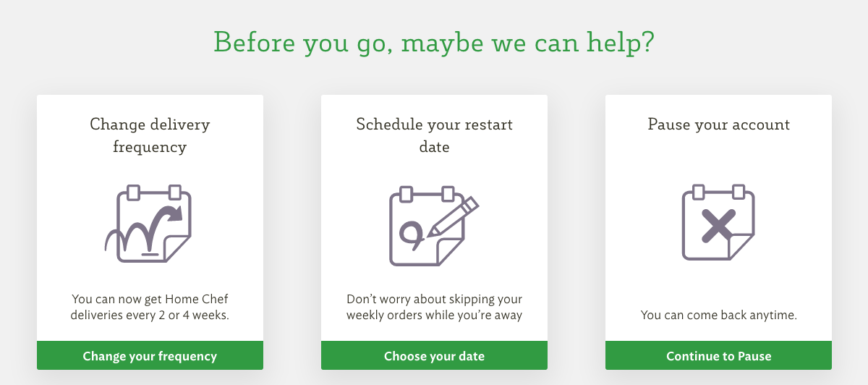Select the Pause your account heading
This screenshot has width=868, height=385.
point(718,124)
